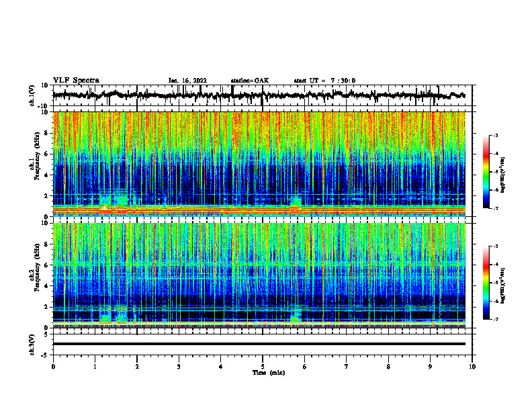
Task: Click the "ch.1(V)" waveform axis label
Action: (x=32, y=95)
